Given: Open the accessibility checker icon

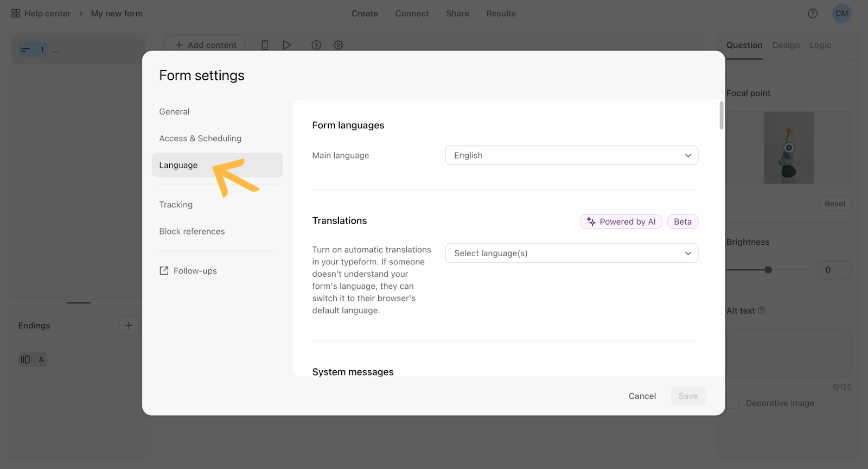Looking at the screenshot, I should 316,45.
